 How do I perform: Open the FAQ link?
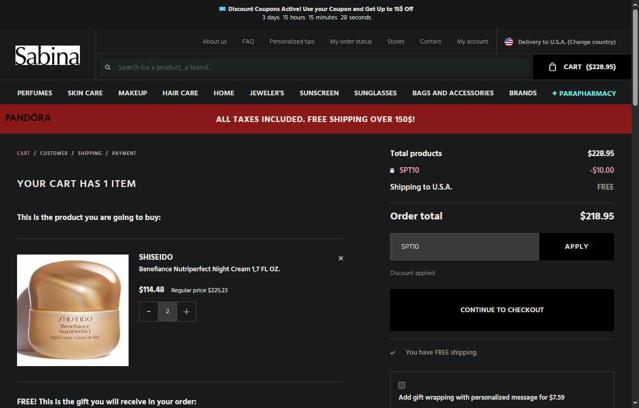tap(248, 42)
